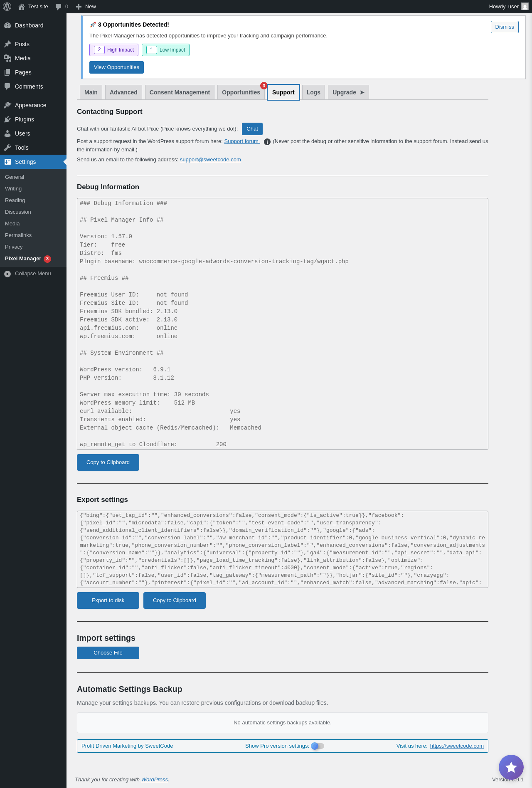Click the red badge beside Pixel Manager
Screen dimensions: 532x788
coord(47,259)
